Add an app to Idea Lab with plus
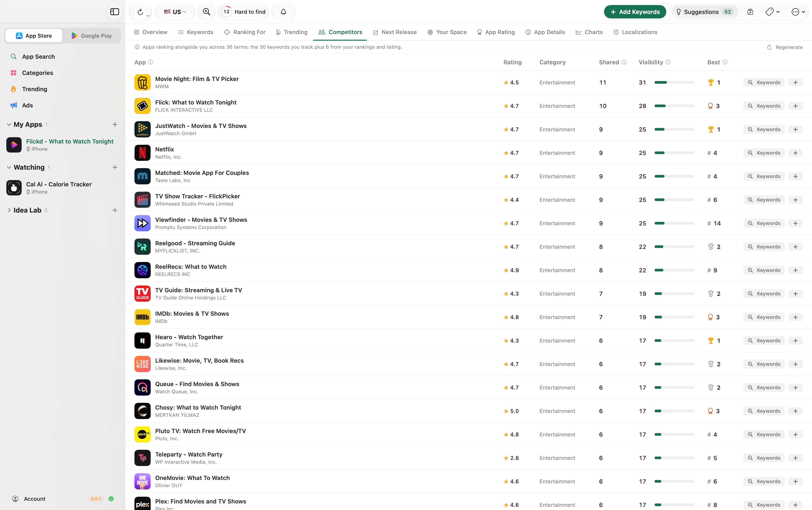 115,210
